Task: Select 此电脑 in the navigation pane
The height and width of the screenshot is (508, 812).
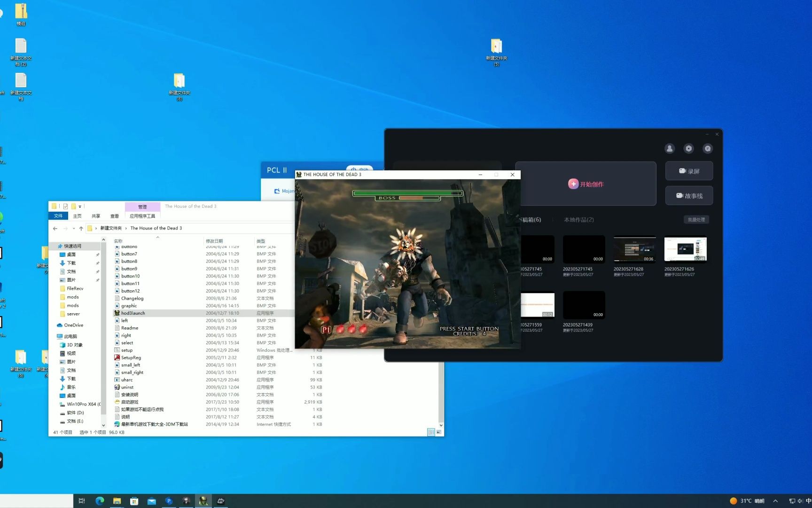Action: click(x=70, y=336)
